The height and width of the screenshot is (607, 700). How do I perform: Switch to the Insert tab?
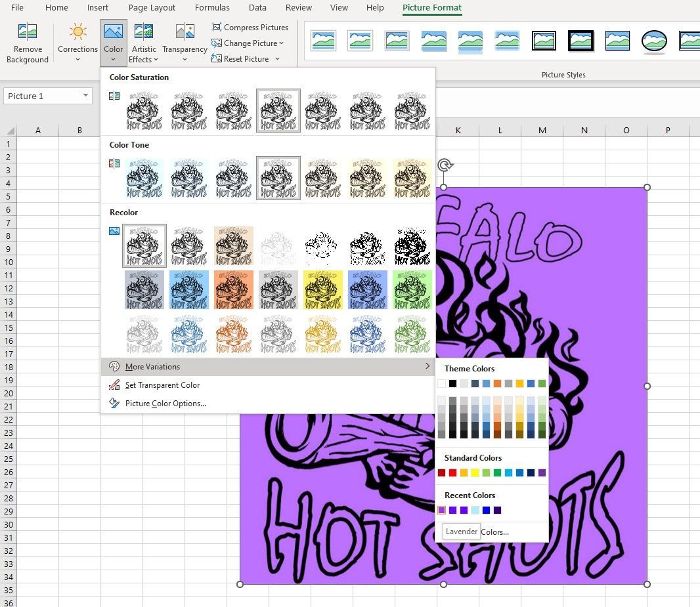(x=97, y=8)
